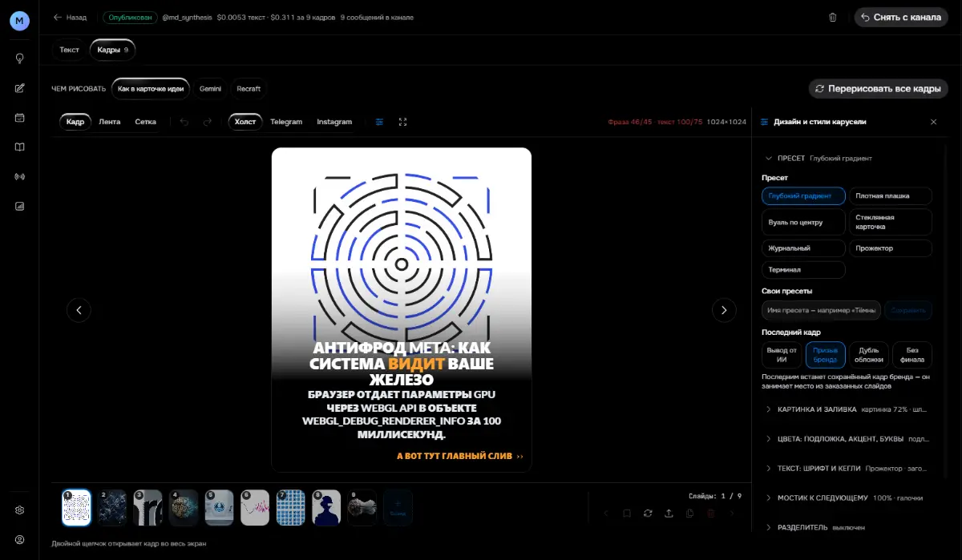
Task: Select the Сетка view mode
Action: coord(146,122)
